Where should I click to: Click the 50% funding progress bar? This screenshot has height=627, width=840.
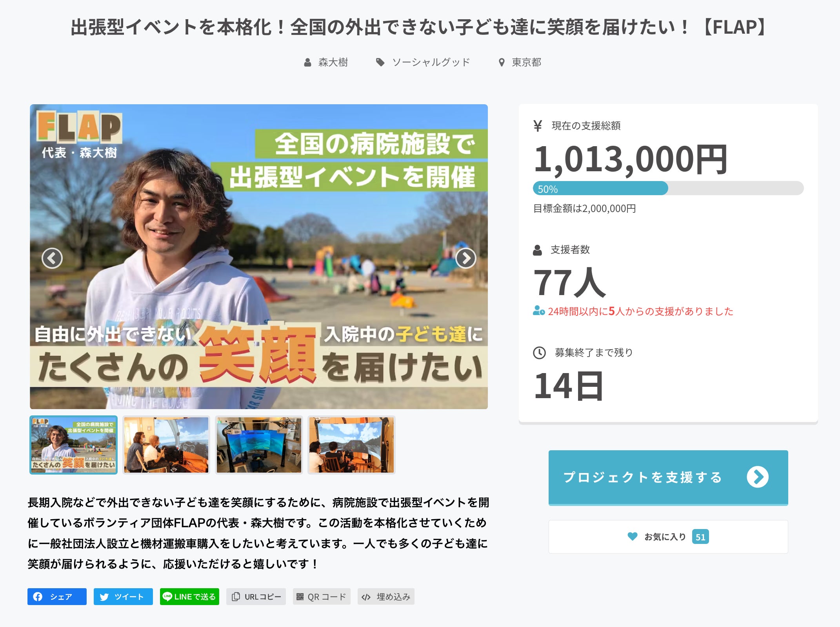pyautogui.click(x=668, y=188)
